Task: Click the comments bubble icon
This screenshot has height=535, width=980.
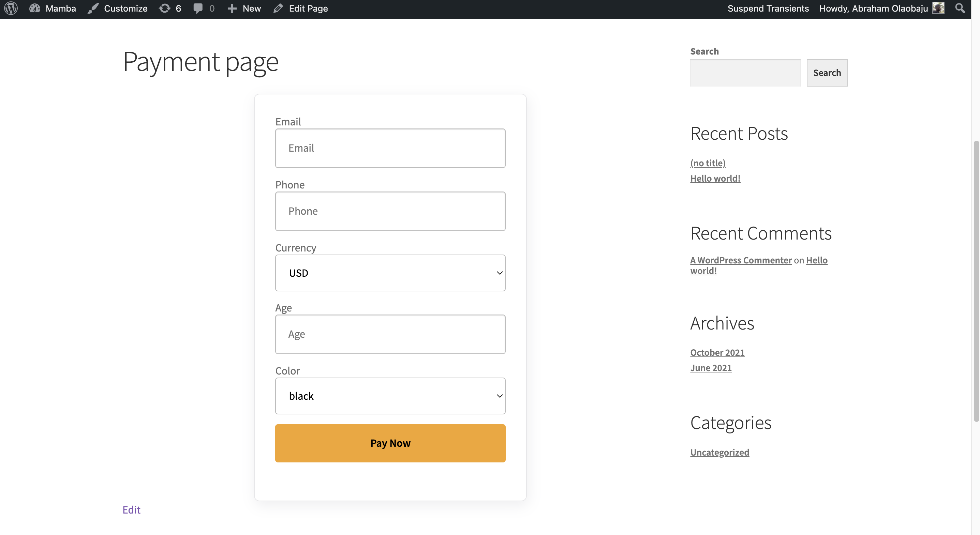Action: click(x=198, y=9)
